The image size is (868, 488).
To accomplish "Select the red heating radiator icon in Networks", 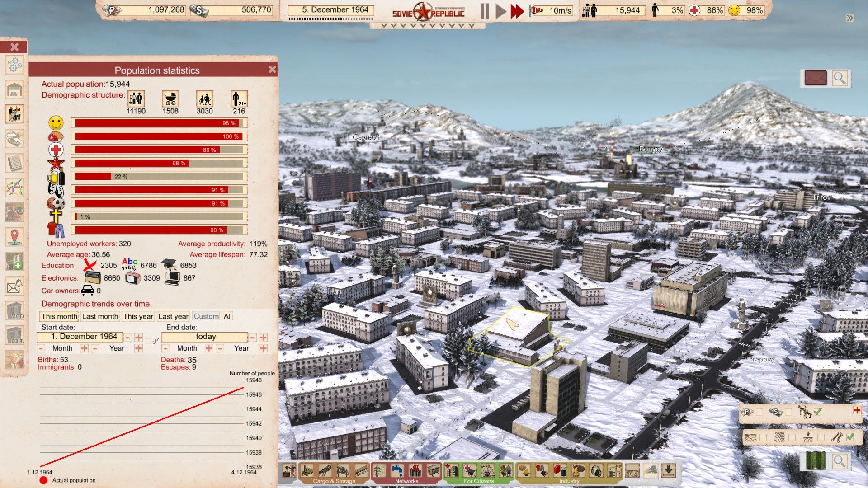I will point(415,471).
